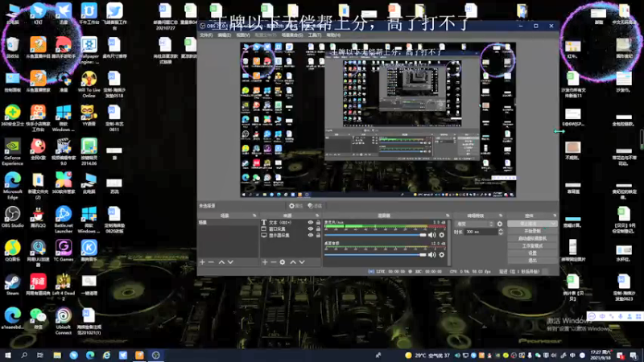Toggle the lock on the Text (GDI+) source
The height and width of the screenshot is (362, 644).
click(318, 223)
